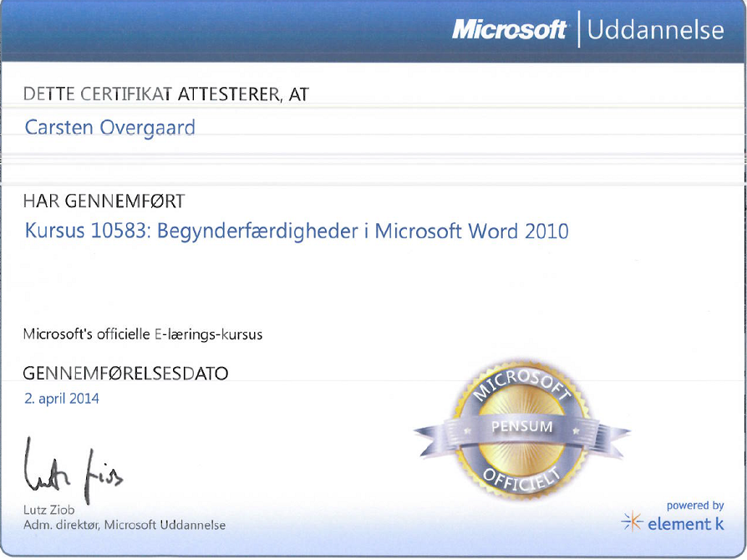Click the Uddannelse heading text
The height and width of the screenshot is (560, 747).
point(656,29)
